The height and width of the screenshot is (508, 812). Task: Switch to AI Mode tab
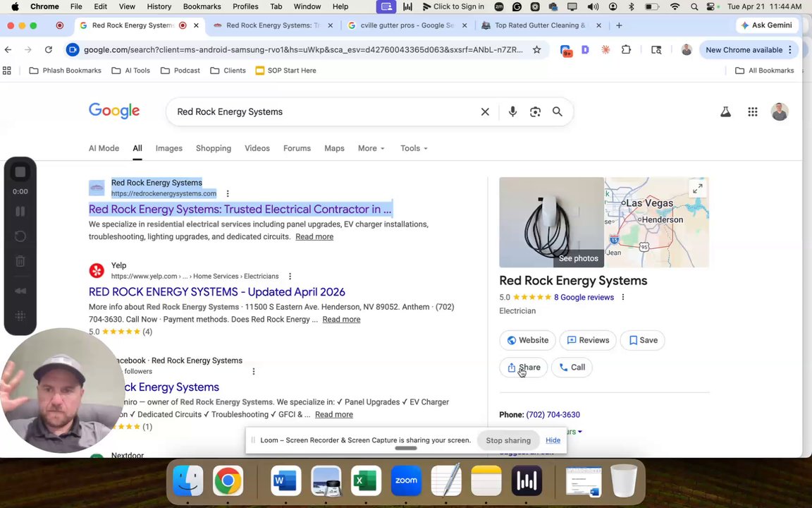104,148
